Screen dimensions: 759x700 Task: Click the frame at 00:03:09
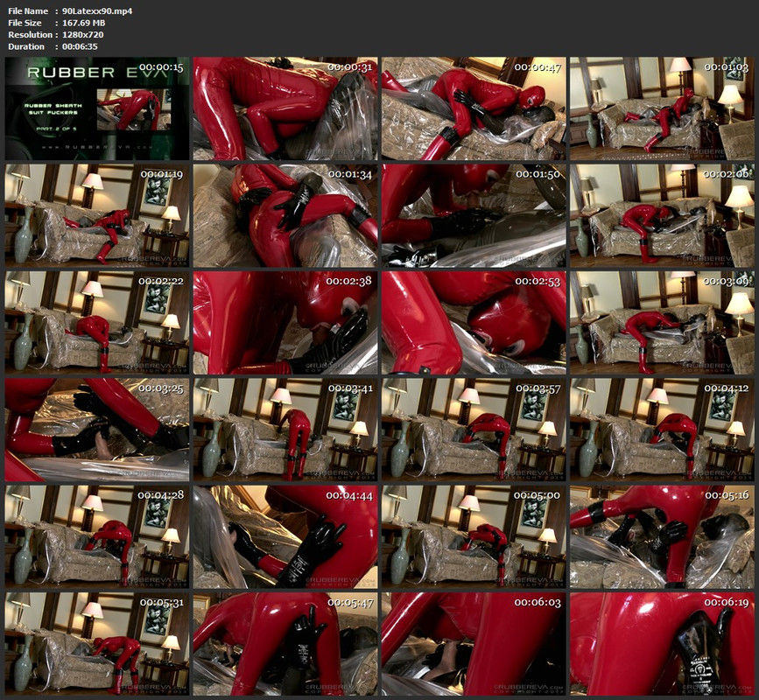[662, 323]
